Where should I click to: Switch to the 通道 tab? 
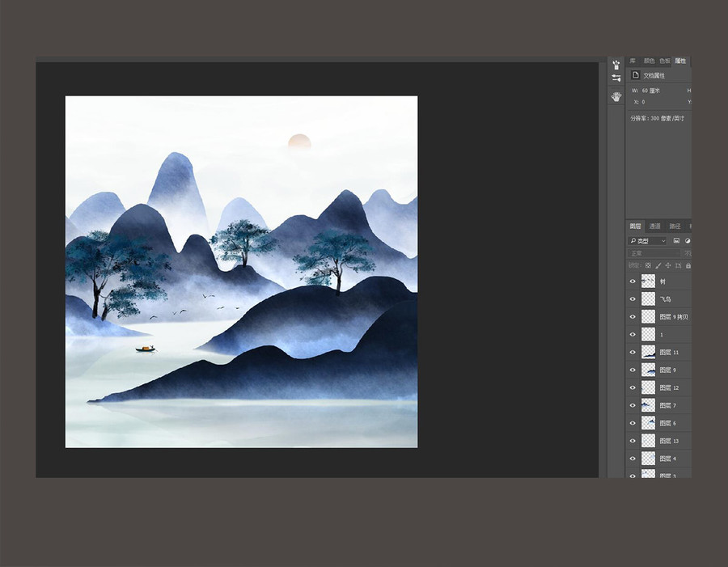[x=654, y=226]
